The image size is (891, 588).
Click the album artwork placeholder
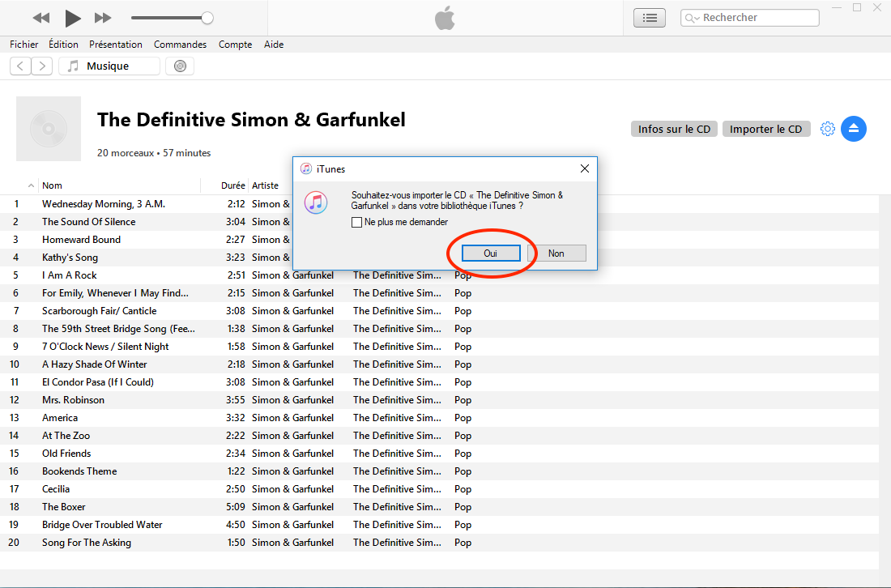49,129
